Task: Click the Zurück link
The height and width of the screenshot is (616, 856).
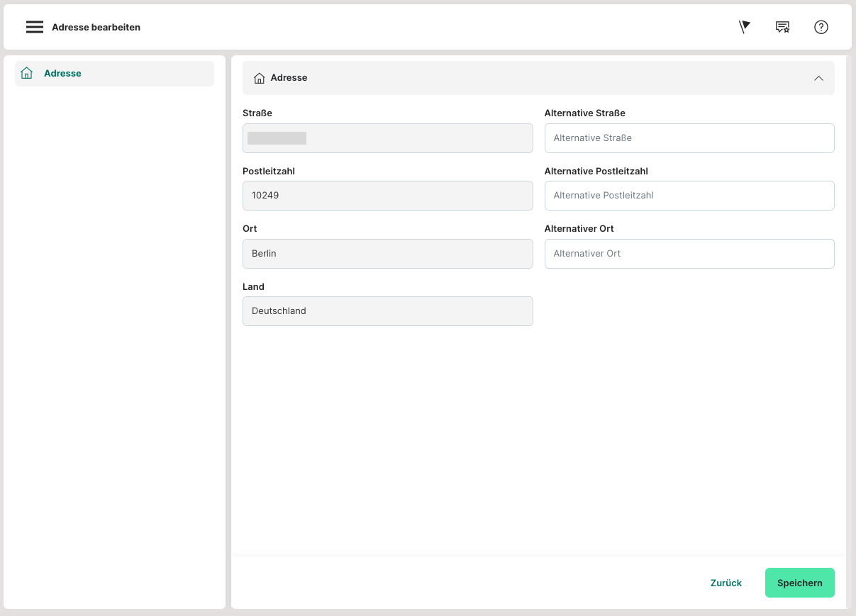Action: 726,583
